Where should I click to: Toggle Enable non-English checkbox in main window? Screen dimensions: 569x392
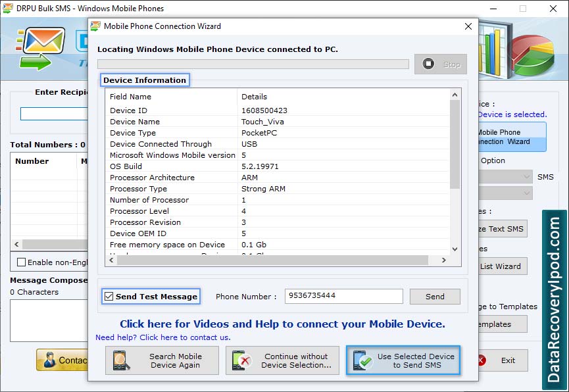[22, 262]
